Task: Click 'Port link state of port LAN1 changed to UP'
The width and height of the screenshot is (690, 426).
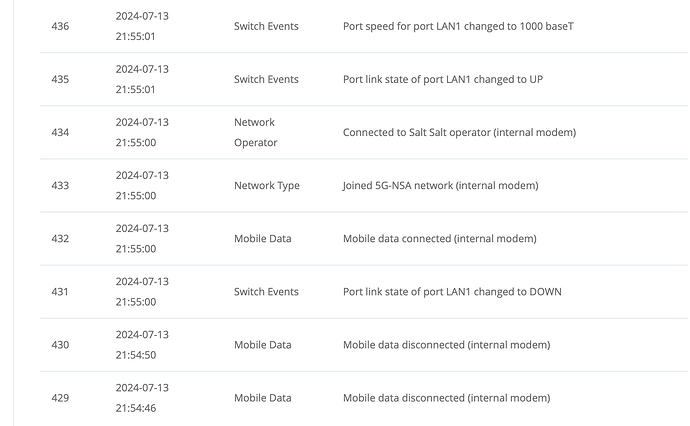Action: coord(443,80)
